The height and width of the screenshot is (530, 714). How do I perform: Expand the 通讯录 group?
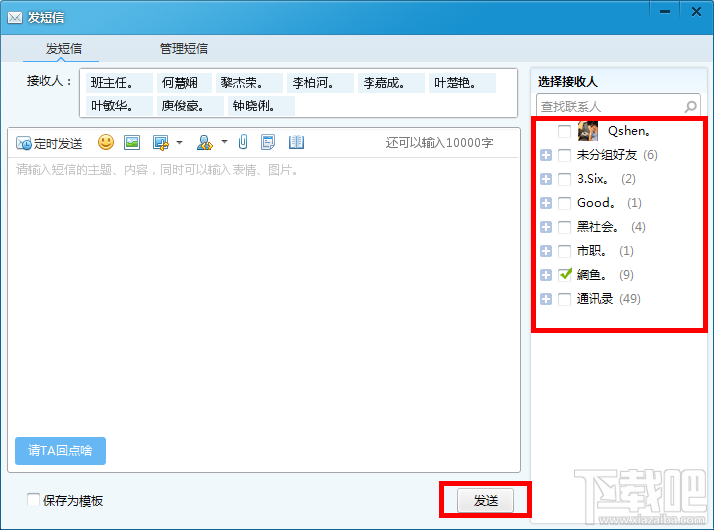(x=546, y=299)
